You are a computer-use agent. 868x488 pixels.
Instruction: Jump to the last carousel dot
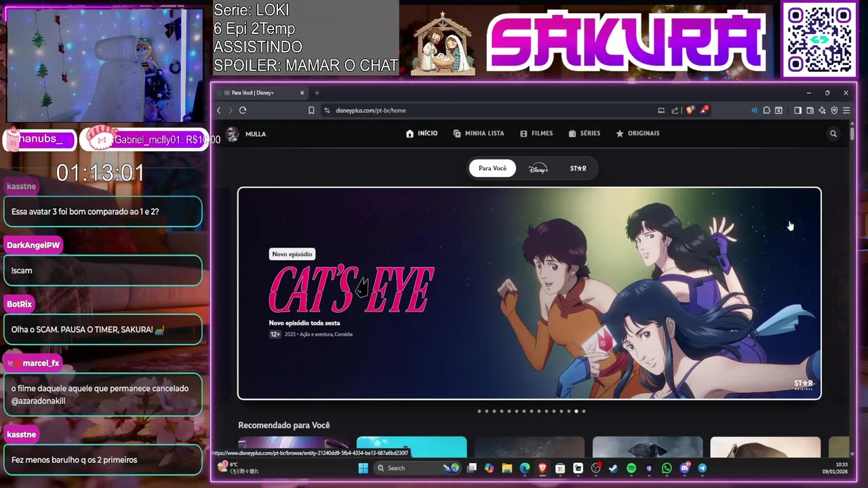pos(584,411)
